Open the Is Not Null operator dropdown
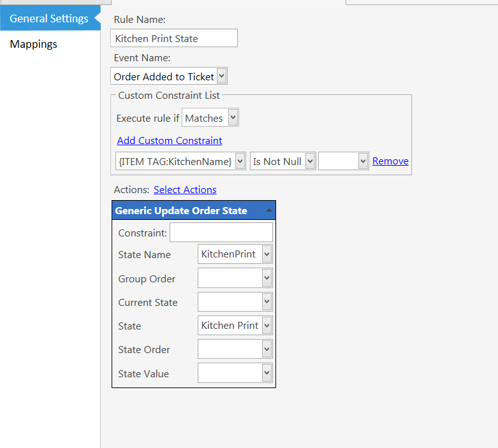Screen dimensions: 498x448 [310, 161]
